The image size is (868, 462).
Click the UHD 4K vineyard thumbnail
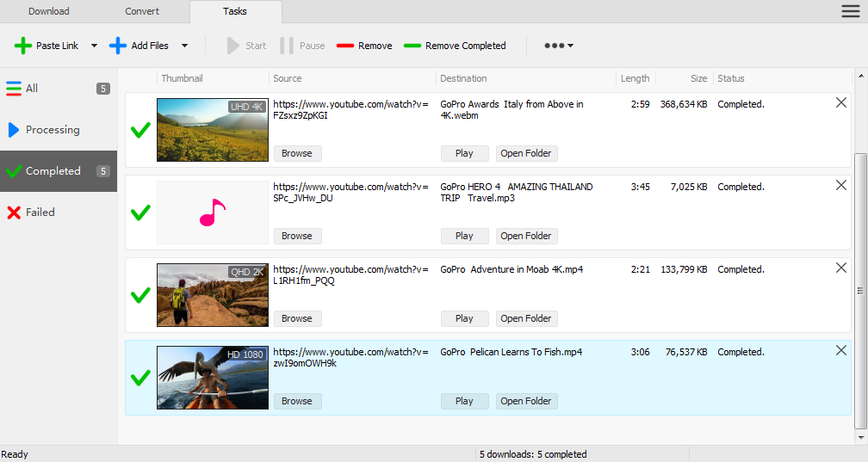[213, 130]
